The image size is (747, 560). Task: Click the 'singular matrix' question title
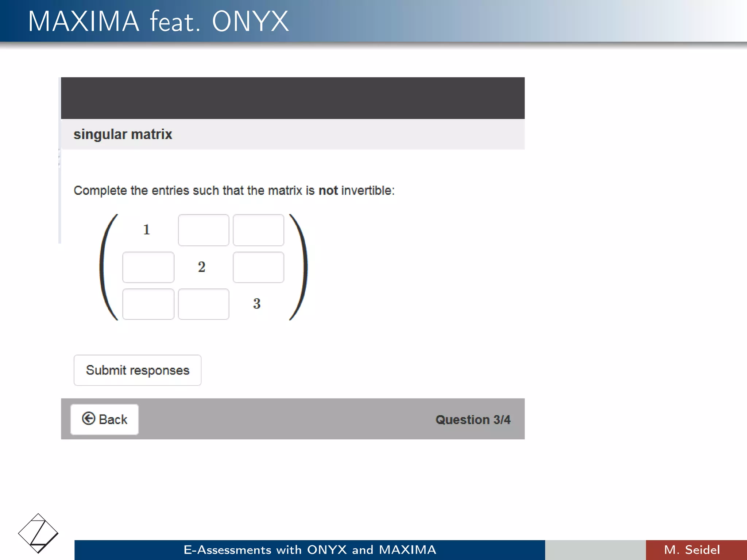click(123, 134)
